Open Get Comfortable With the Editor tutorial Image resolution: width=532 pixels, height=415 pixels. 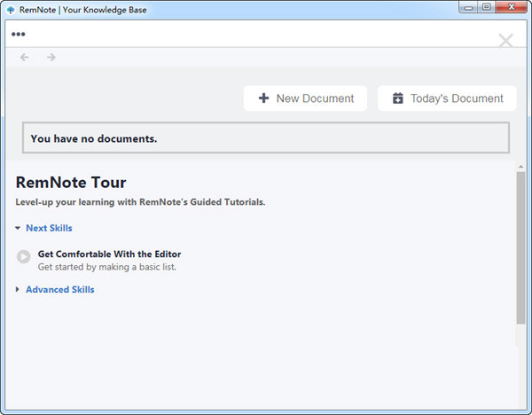109,254
